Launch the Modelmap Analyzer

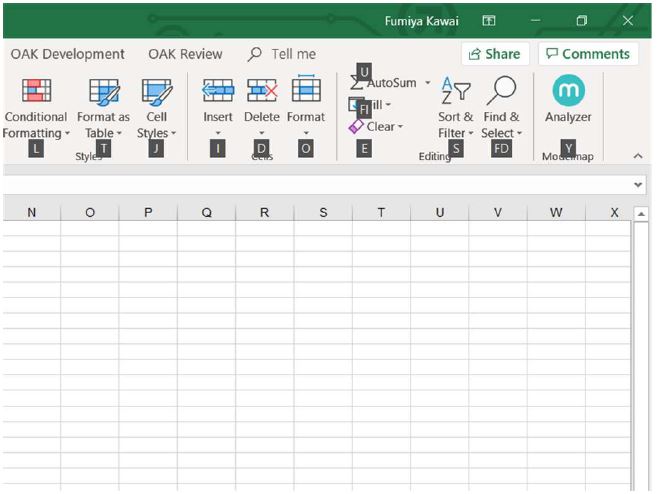click(x=568, y=93)
